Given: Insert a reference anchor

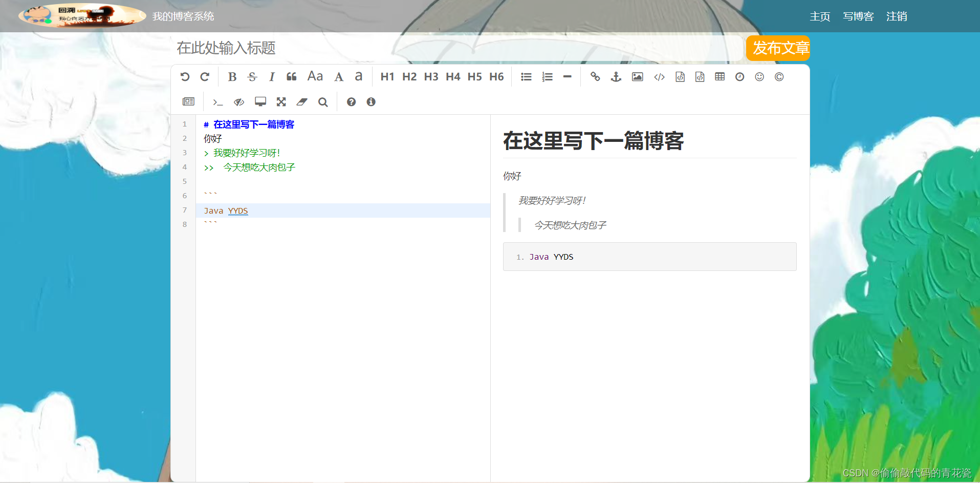Looking at the screenshot, I should (616, 77).
